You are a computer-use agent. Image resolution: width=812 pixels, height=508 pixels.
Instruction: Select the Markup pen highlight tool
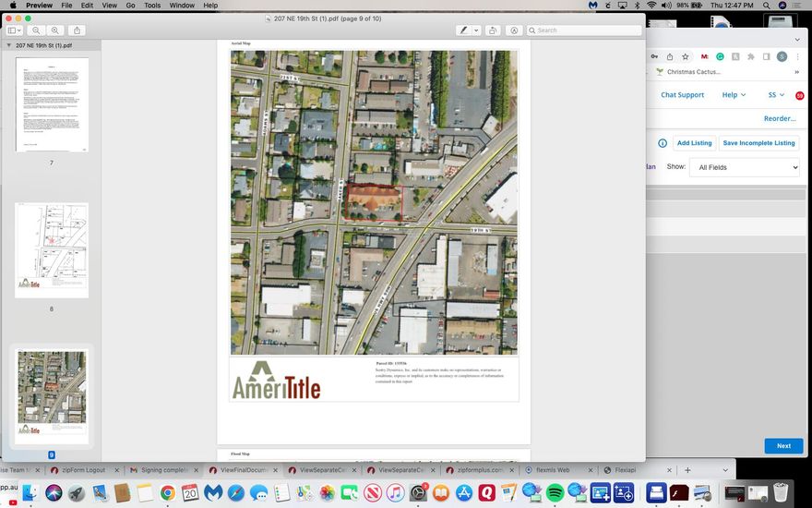click(463, 30)
